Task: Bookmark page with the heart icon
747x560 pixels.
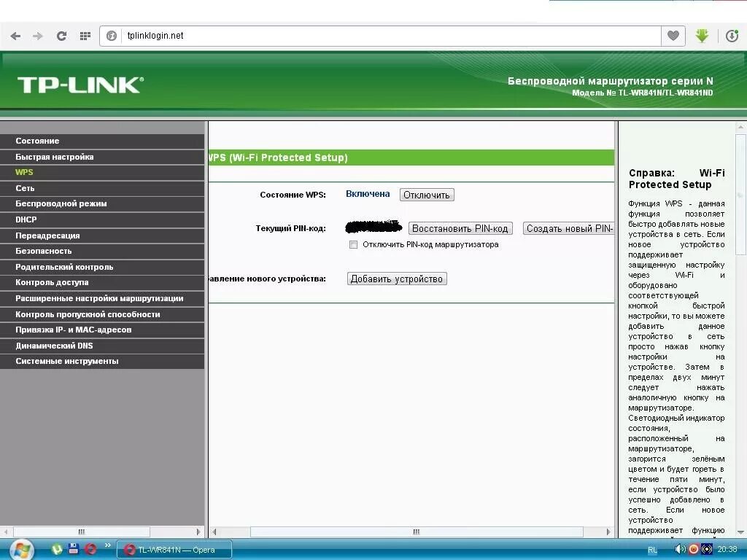Action: [673, 36]
